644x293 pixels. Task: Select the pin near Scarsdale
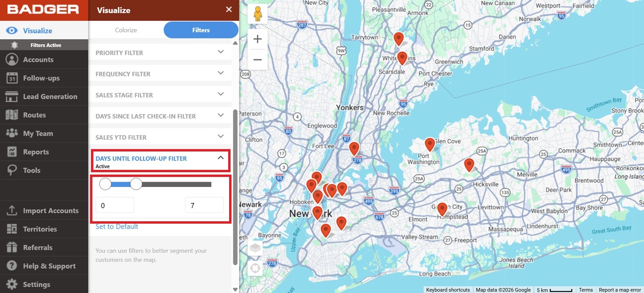tap(402, 59)
